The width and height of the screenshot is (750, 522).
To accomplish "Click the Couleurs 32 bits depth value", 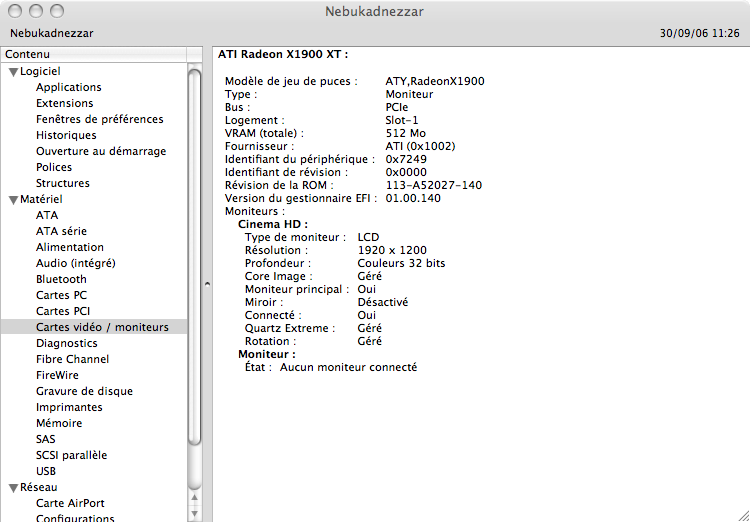I will 401,263.
